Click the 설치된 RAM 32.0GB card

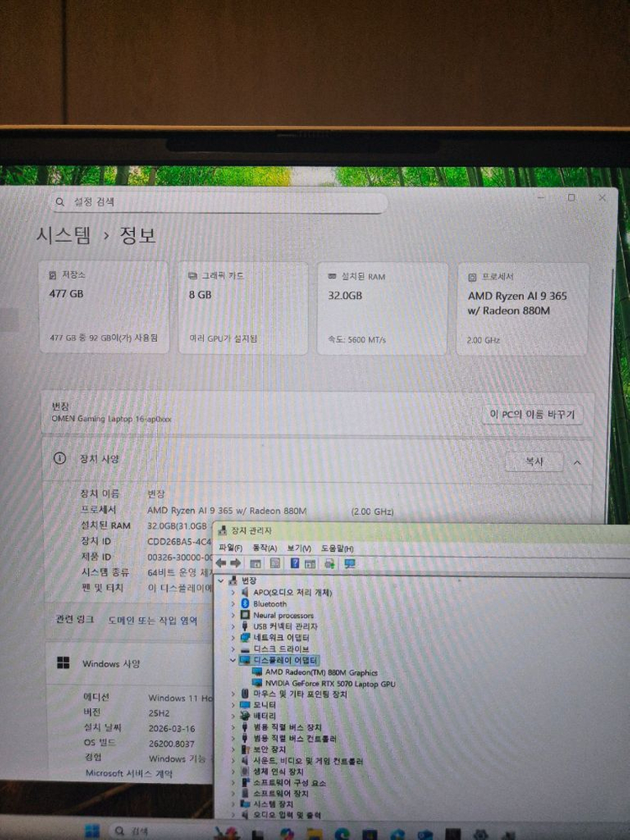382,309
